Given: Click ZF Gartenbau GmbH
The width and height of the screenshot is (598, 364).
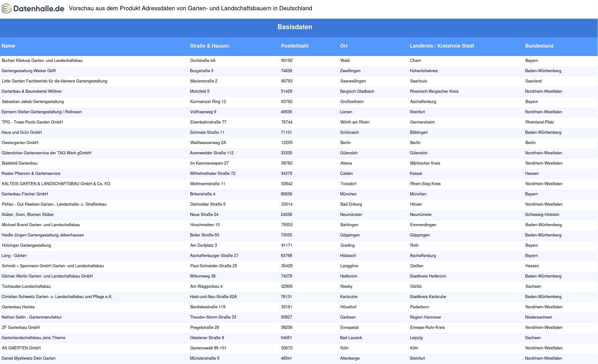Looking at the screenshot, I should 21,328.
